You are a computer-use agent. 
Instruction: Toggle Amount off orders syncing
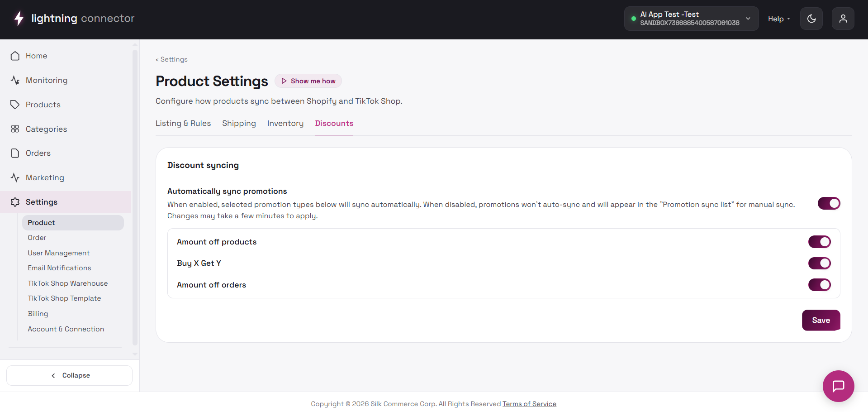pos(820,285)
